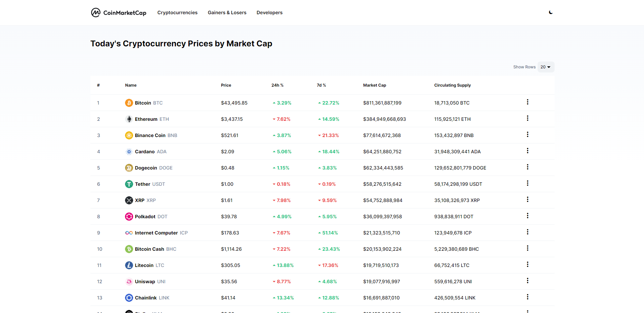644x313 pixels.
Task: Sort by the Name column header
Action: click(x=131, y=85)
